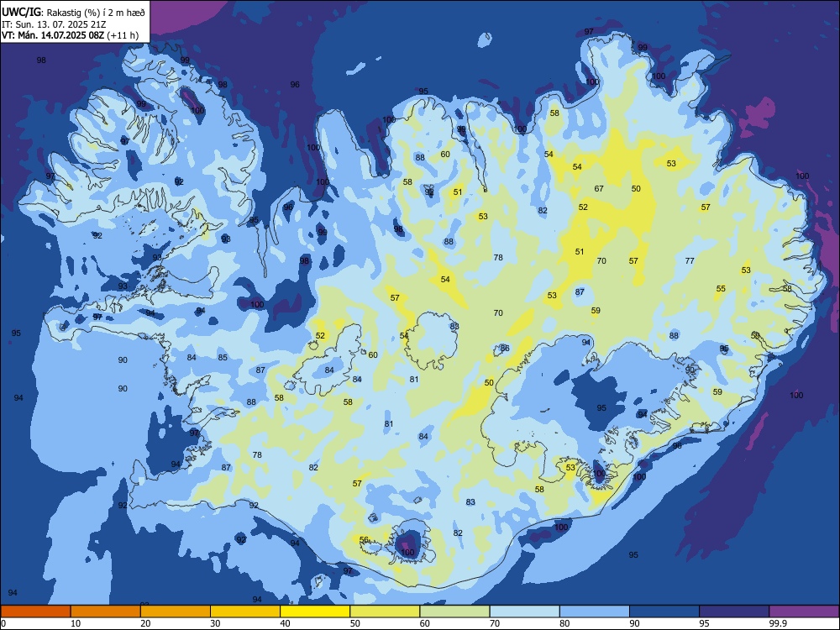Click the '55' humidity value on the map

pyautogui.click(x=721, y=289)
